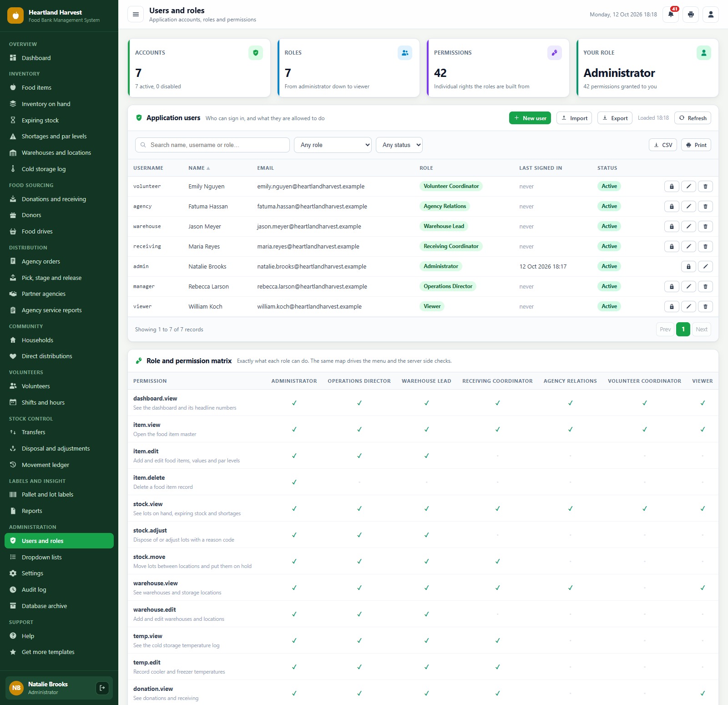Go to Audit log in sidebar
728x705 pixels.
[x=59, y=589]
